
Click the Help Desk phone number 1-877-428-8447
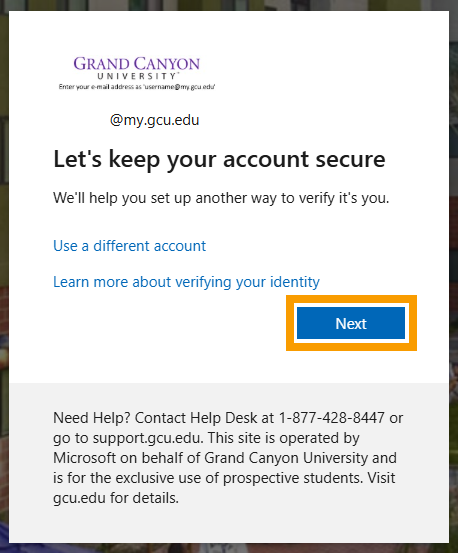click(x=331, y=418)
